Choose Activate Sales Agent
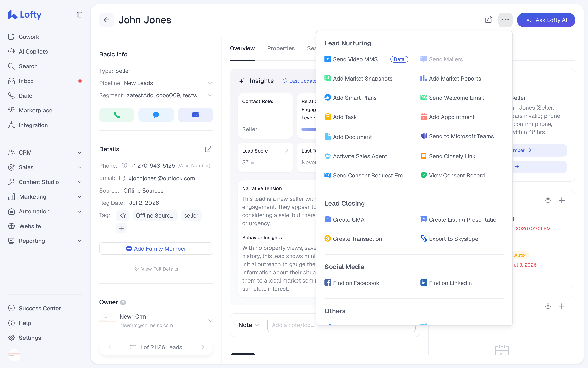Image resolution: width=588 pixels, height=368 pixels. point(356,156)
